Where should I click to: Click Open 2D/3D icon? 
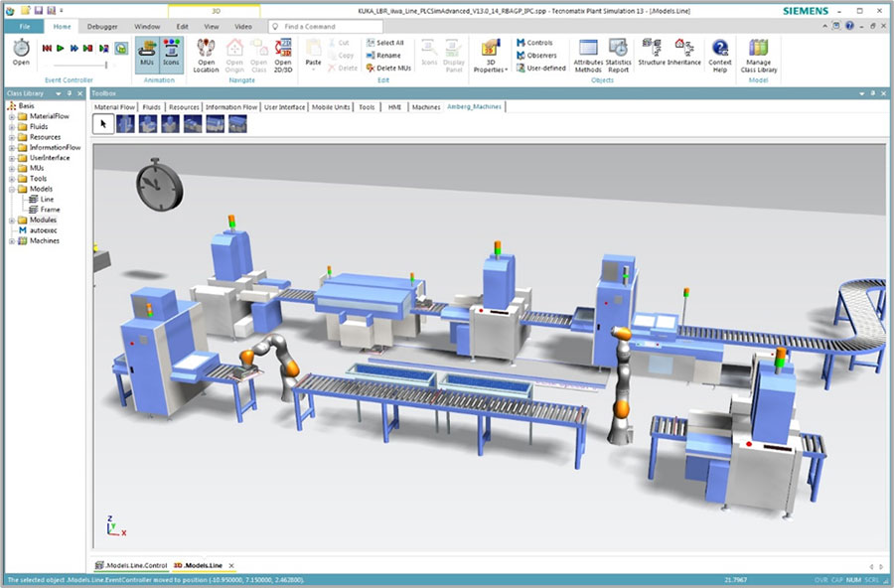click(283, 54)
